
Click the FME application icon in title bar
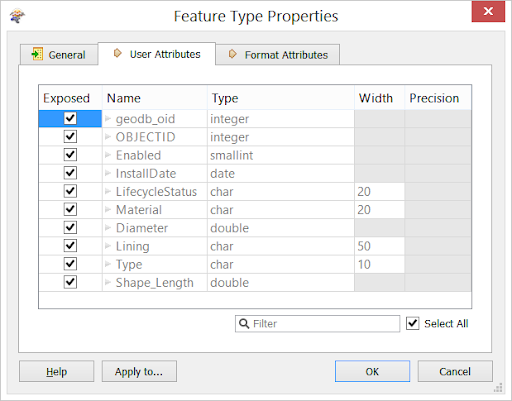point(17,16)
